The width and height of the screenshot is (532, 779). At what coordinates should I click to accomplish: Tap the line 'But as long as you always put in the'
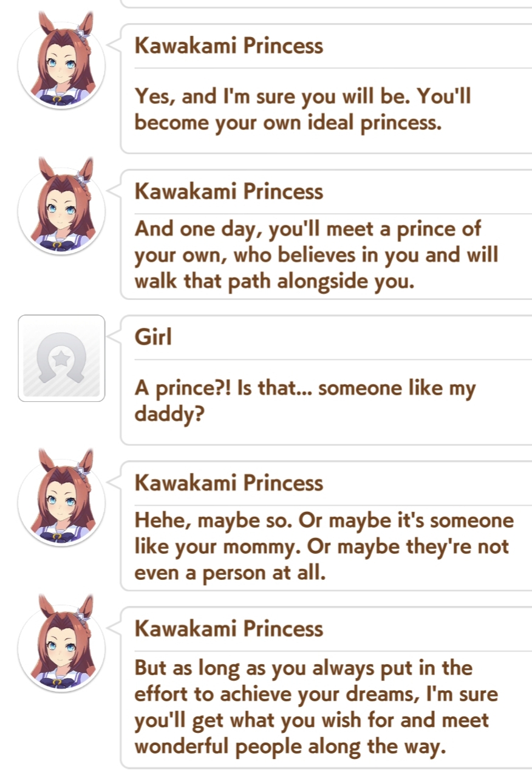pos(303,668)
